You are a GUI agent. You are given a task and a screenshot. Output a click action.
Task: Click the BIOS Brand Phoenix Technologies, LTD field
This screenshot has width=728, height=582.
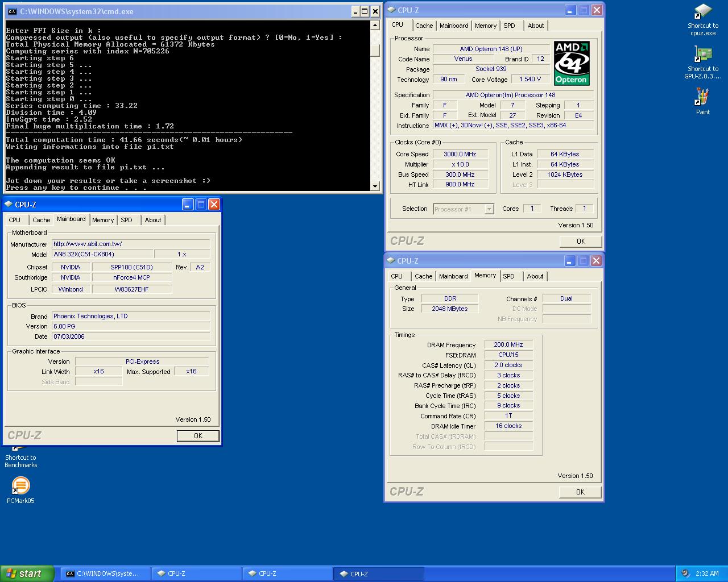(131, 316)
